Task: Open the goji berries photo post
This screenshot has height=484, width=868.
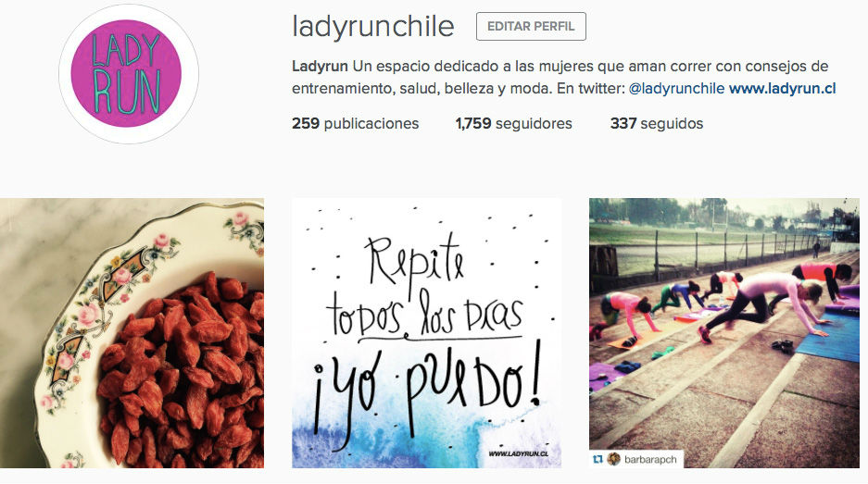Action: click(132, 333)
